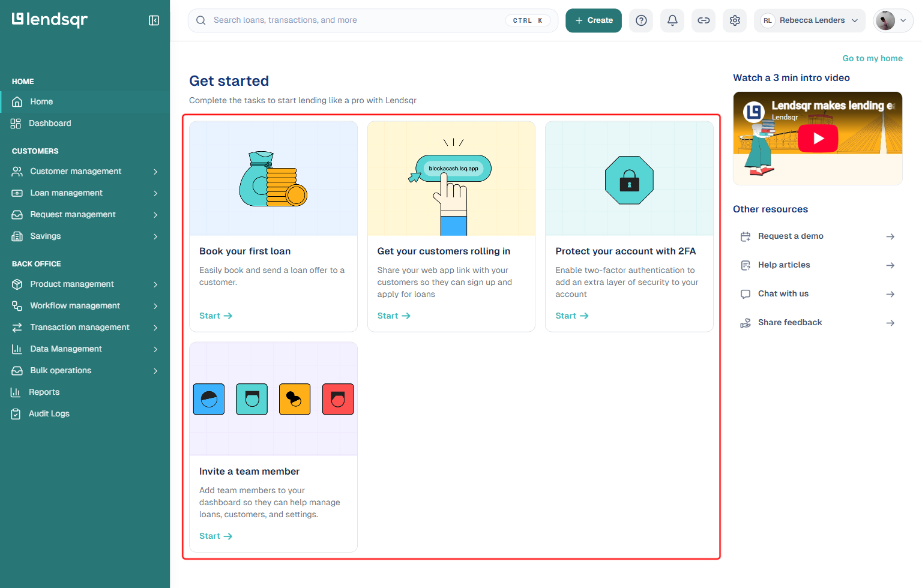The image size is (922, 588).
Task: Click the money bag loan illustration
Action: pos(273,179)
